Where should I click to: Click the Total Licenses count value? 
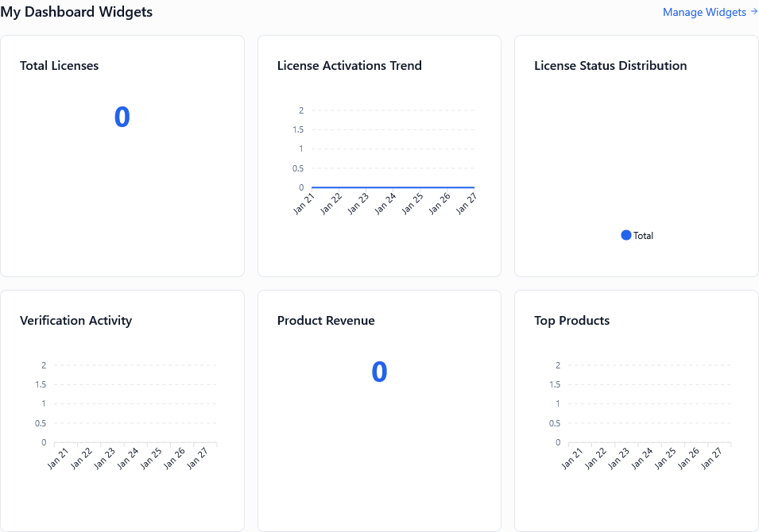click(x=122, y=117)
